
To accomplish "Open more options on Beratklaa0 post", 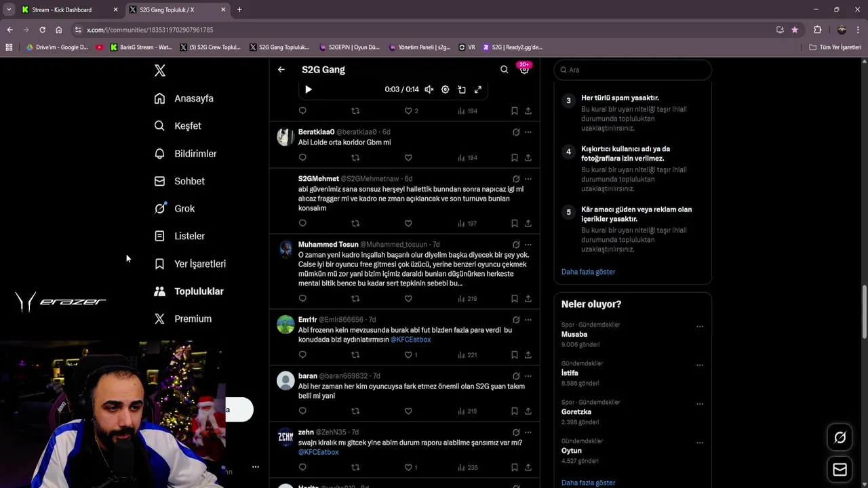I will [528, 132].
